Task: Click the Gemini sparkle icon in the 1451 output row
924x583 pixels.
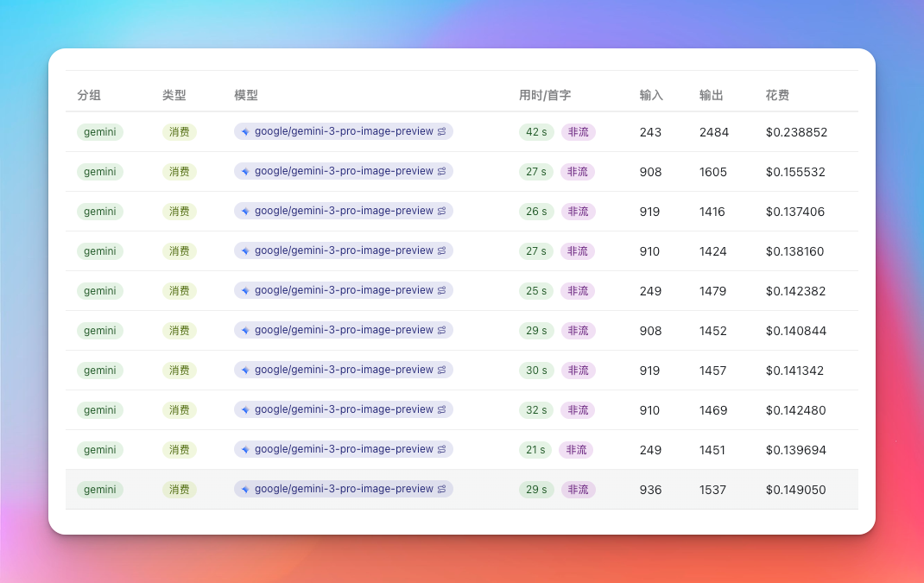Action: tap(245, 450)
